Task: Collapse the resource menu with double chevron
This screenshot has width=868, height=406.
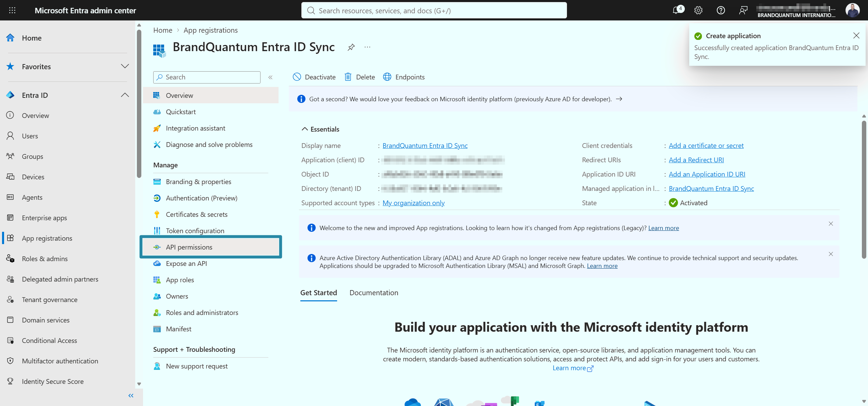Action: coord(270,77)
